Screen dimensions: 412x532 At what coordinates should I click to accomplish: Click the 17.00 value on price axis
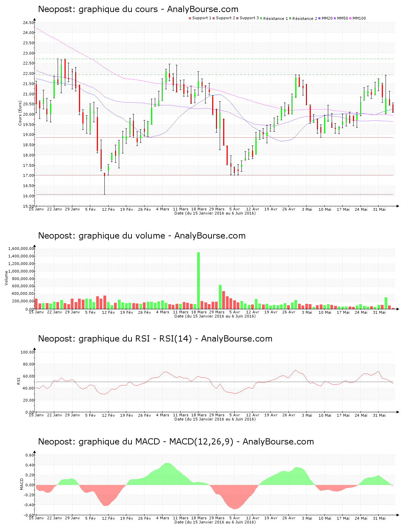[x=28, y=176]
